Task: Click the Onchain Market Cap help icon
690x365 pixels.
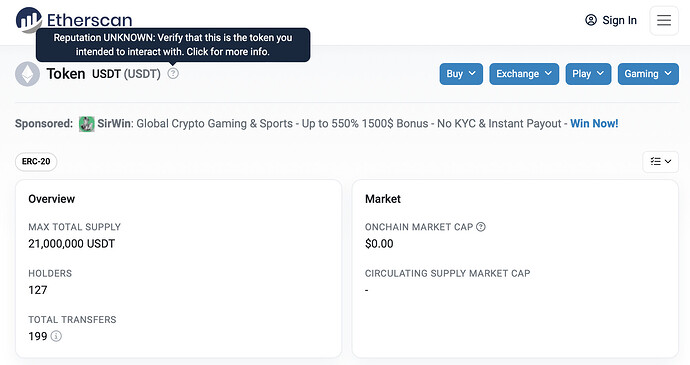Action: pyautogui.click(x=481, y=227)
